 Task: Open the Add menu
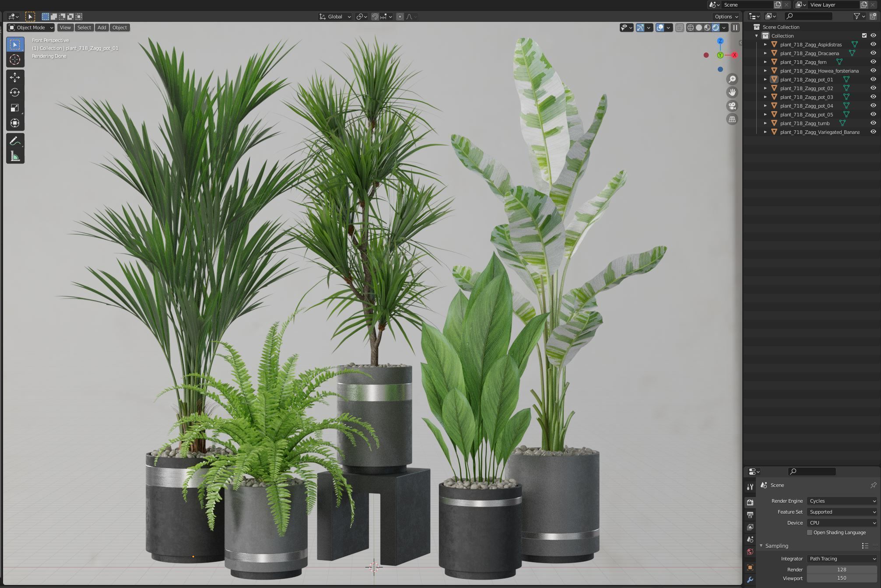click(x=102, y=28)
